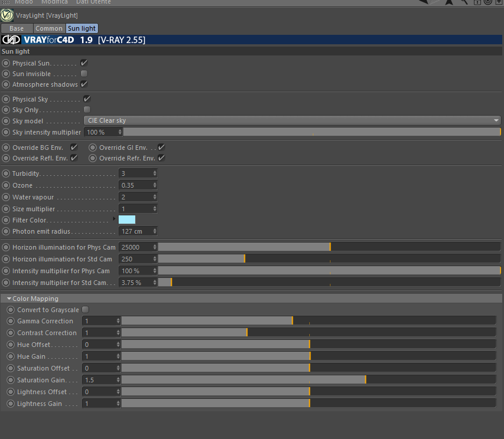This screenshot has height=439, width=504.
Task: Open the Modifica menu
Action: [x=55, y=2]
